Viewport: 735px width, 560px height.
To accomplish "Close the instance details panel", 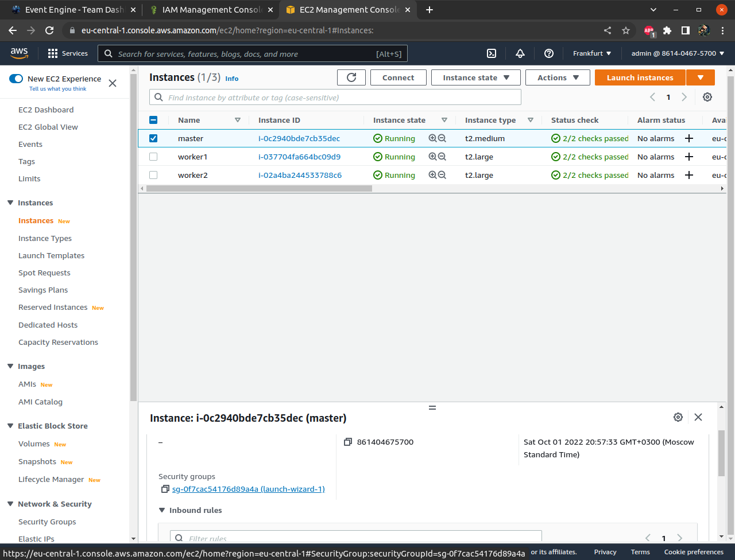I will pyautogui.click(x=698, y=417).
